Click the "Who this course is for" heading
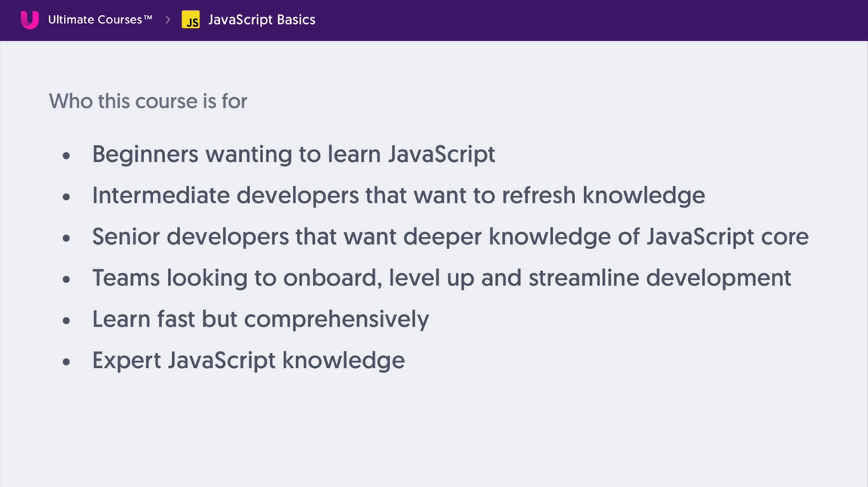Screen dimensions: 868x487 (148, 101)
